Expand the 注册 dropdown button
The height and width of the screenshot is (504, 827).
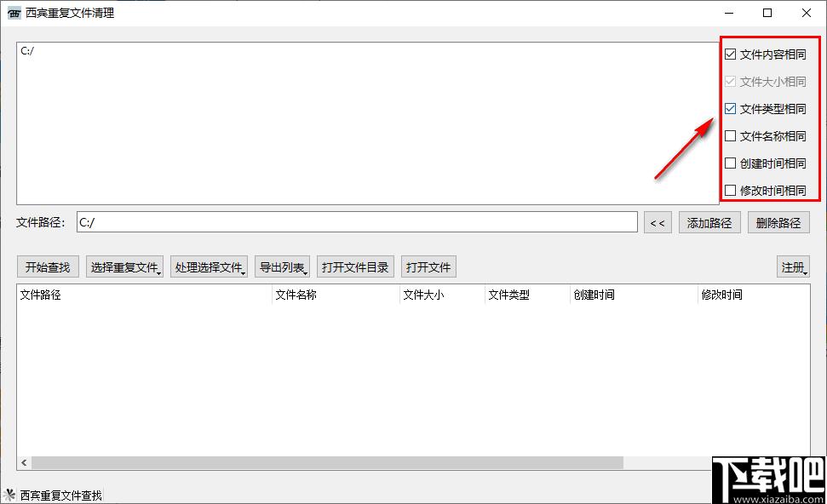[x=793, y=267]
